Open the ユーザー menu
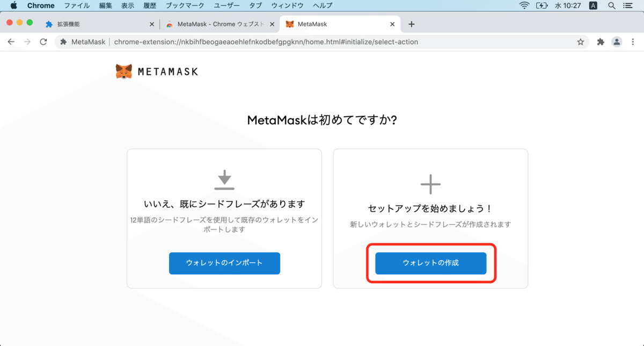 (x=227, y=5)
